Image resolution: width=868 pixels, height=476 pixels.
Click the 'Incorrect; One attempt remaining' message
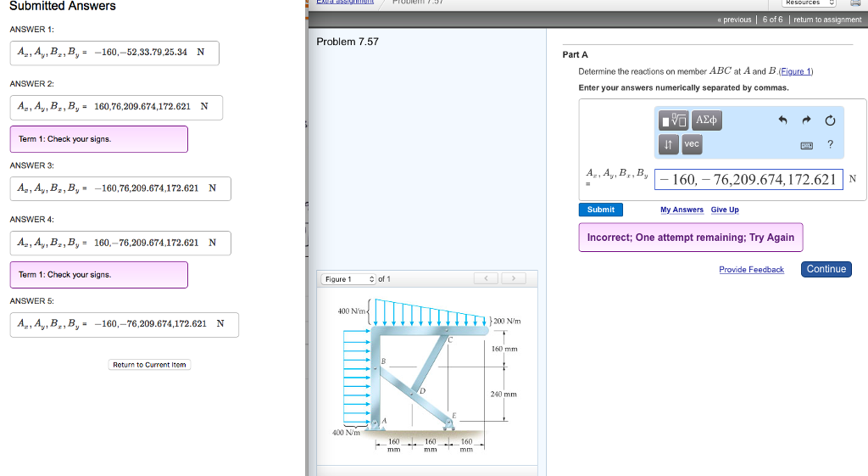coord(690,238)
